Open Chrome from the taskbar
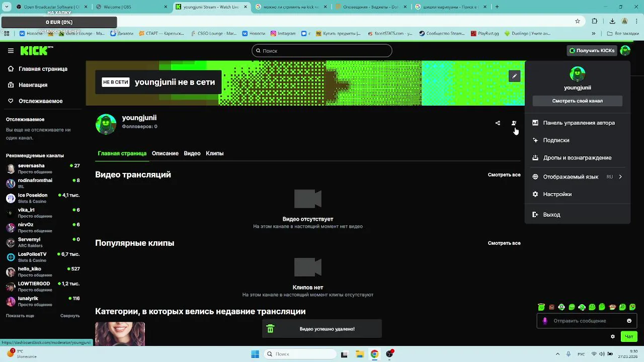 pyautogui.click(x=374, y=354)
